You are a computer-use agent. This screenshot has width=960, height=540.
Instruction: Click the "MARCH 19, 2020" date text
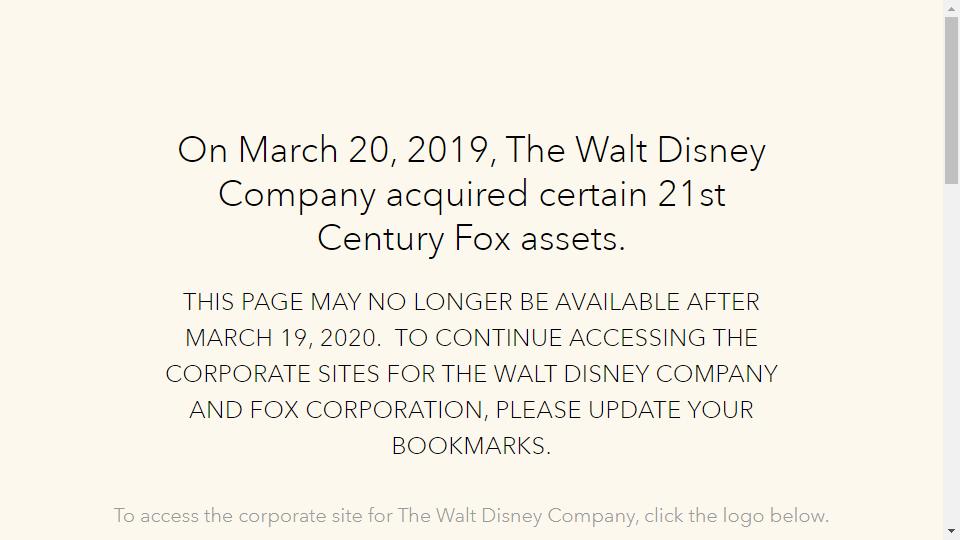[x=282, y=338]
